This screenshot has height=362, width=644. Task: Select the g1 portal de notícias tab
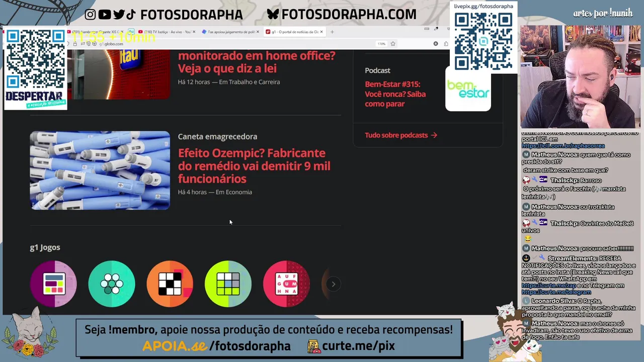coord(295,32)
